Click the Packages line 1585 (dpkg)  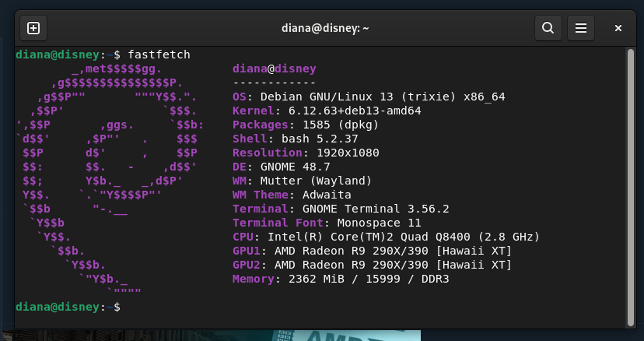tap(306, 125)
